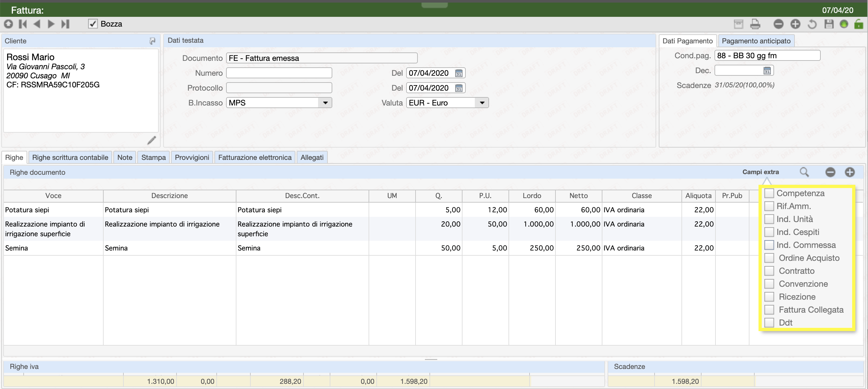Open the calendar picker for Numero date
Viewport: 868px width, 389px height.
coord(459,73)
